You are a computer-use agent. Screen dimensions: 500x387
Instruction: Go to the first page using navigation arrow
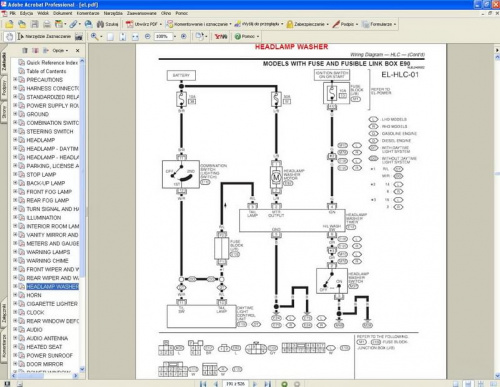coord(203,384)
